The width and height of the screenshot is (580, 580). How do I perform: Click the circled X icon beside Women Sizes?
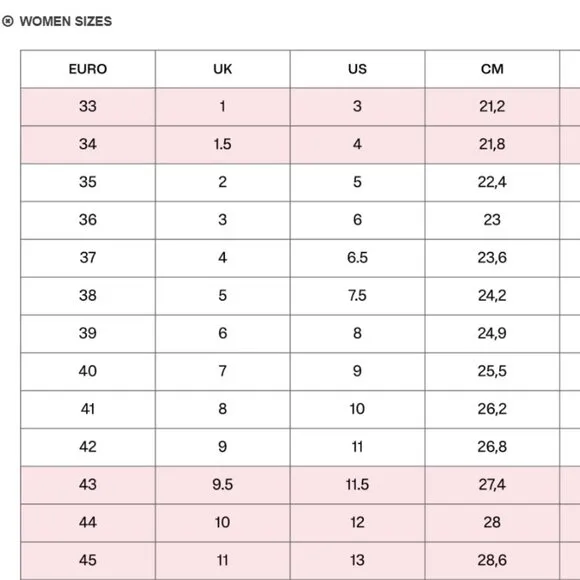point(8,21)
